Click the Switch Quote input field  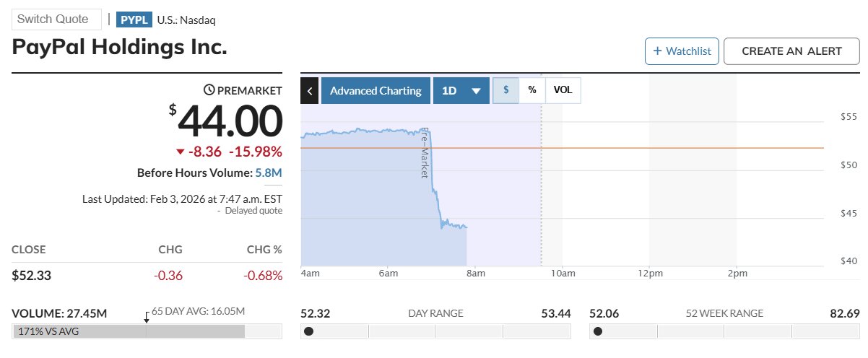pyautogui.click(x=56, y=19)
